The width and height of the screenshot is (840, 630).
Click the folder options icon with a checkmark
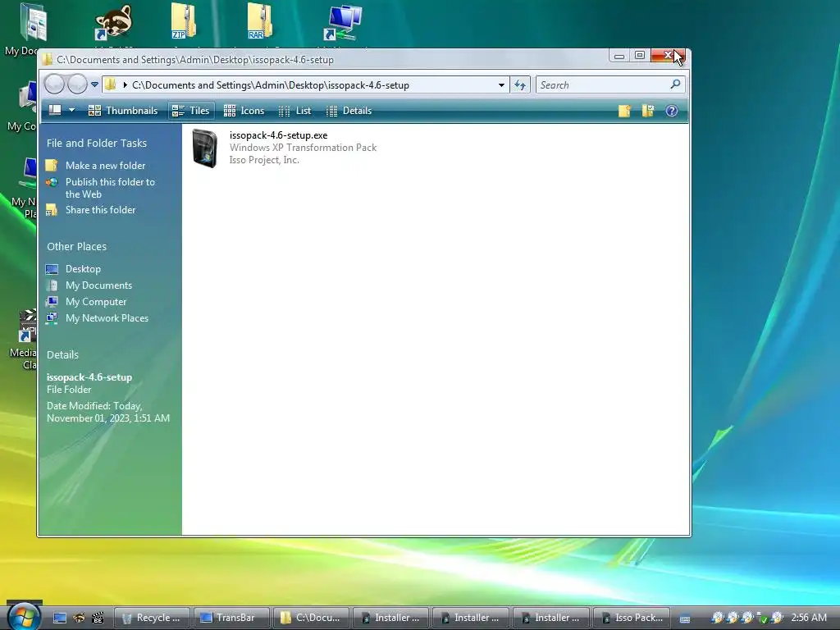point(648,111)
